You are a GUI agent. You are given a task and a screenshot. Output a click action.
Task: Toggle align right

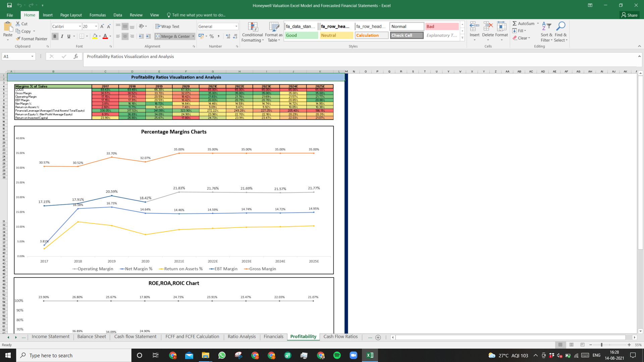pos(132,36)
